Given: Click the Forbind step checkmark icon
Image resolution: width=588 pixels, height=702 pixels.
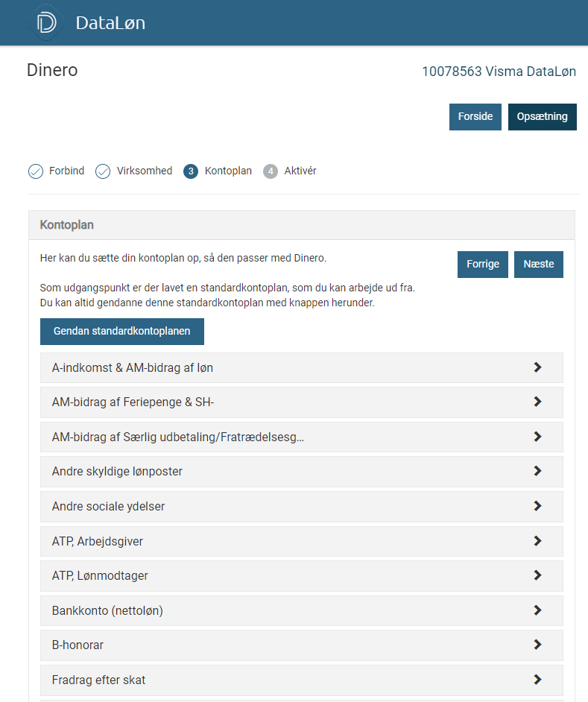Looking at the screenshot, I should pyautogui.click(x=36, y=171).
